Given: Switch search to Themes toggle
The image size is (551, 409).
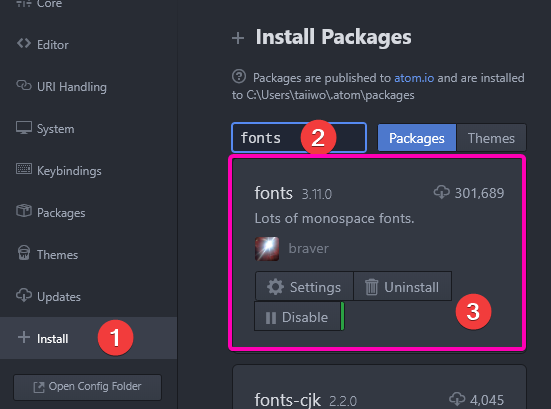Looking at the screenshot, I should [x=491, y=138].
